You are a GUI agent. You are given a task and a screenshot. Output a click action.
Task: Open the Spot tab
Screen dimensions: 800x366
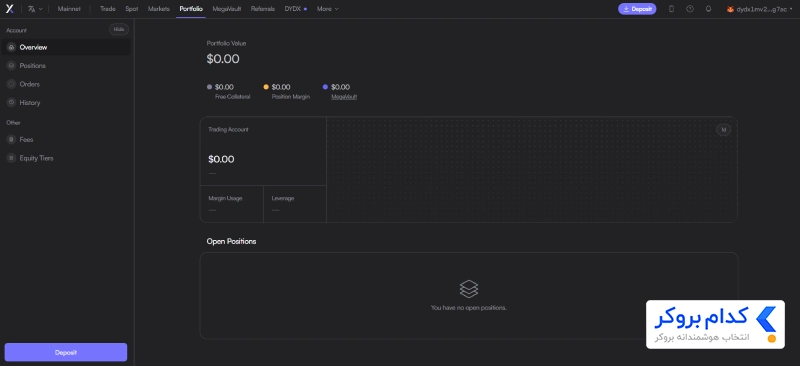132,9
